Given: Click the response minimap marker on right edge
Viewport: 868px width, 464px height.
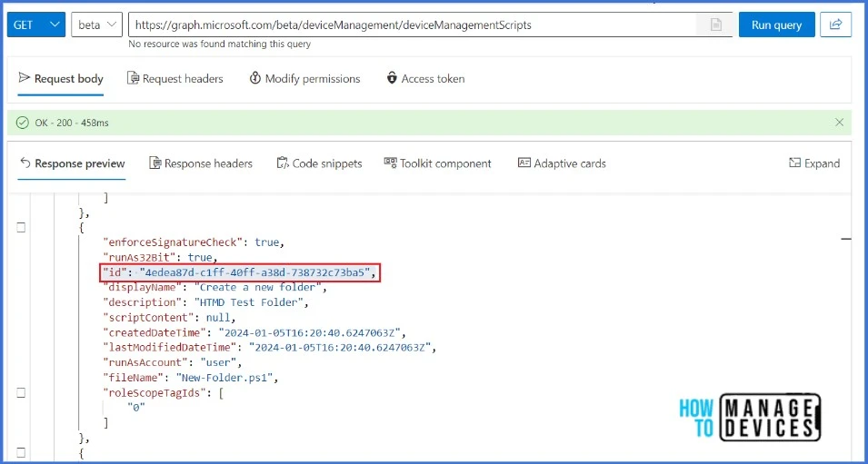Looking at the screenshot, I should pos(846,239).
